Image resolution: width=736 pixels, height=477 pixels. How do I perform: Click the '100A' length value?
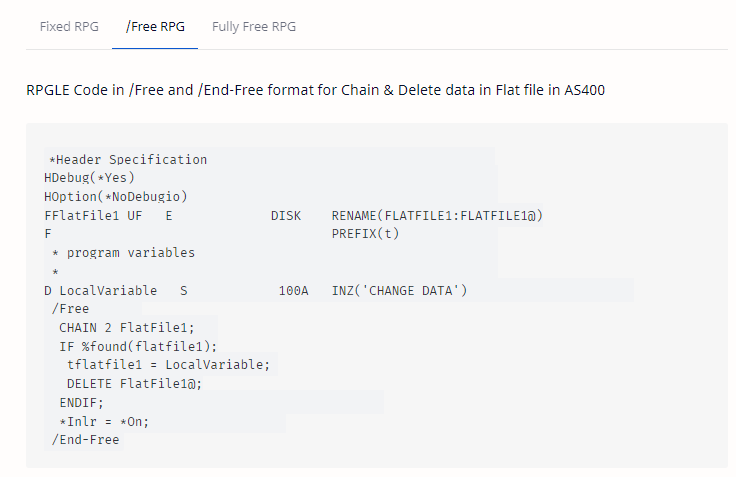pos(293,291)
